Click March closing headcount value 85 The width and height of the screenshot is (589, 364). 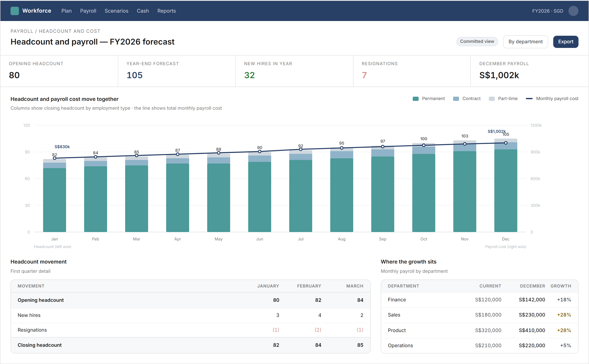coord(360,345)
